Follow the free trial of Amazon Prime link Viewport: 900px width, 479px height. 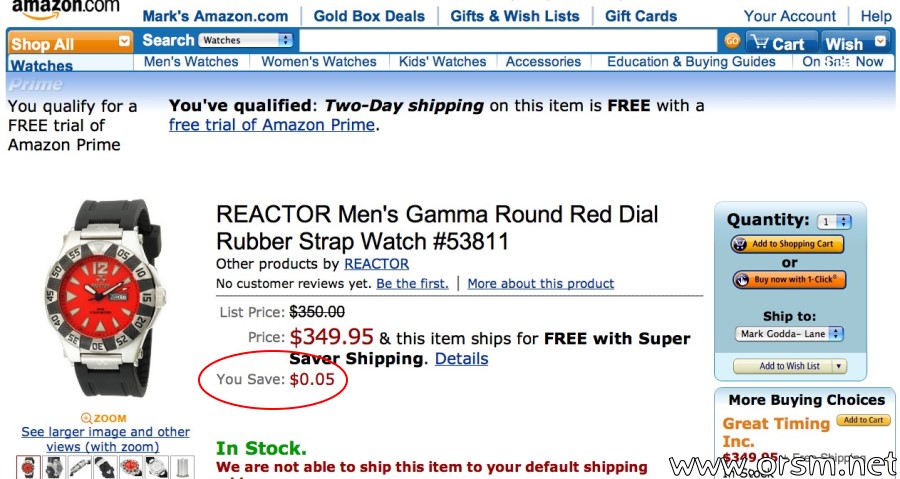(x=271, y=124)
